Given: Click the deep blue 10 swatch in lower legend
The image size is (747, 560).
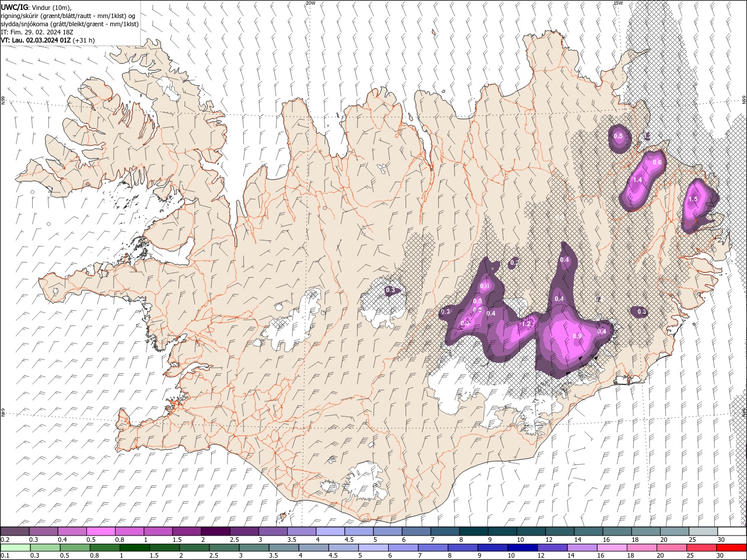Looking at the screenshot, I should point(522,548).
